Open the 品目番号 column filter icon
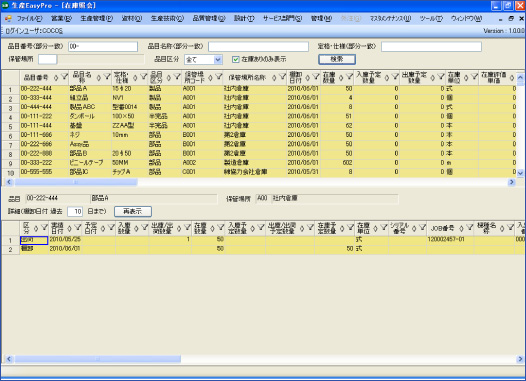Screen dimensions: 526x381 point(64,77)
